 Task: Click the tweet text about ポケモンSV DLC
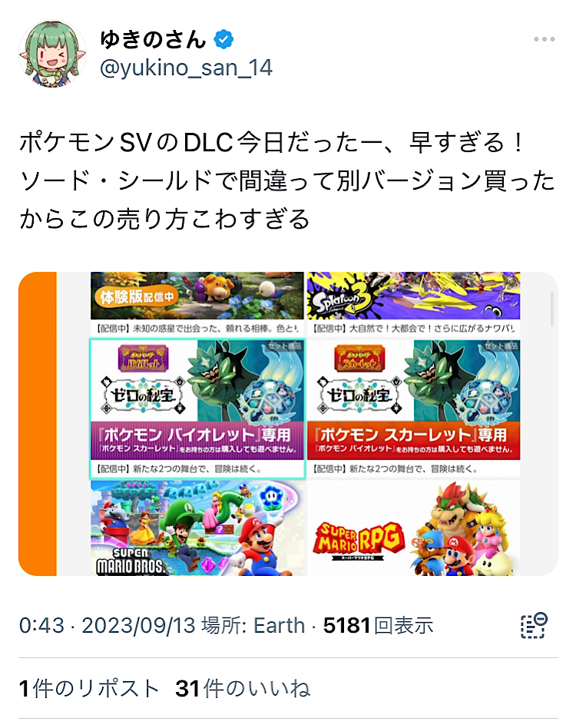[x=288, y=180]
